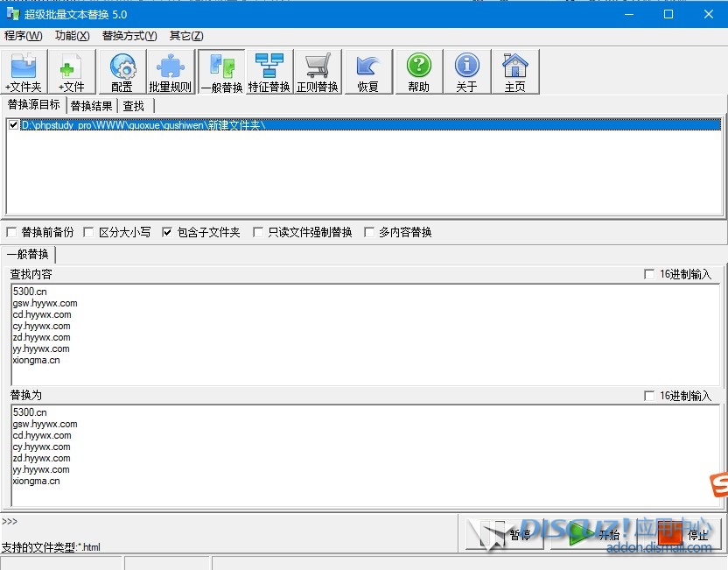Open the 配置 configuration tool
This screenshot has height=570, width=728.
122,72
